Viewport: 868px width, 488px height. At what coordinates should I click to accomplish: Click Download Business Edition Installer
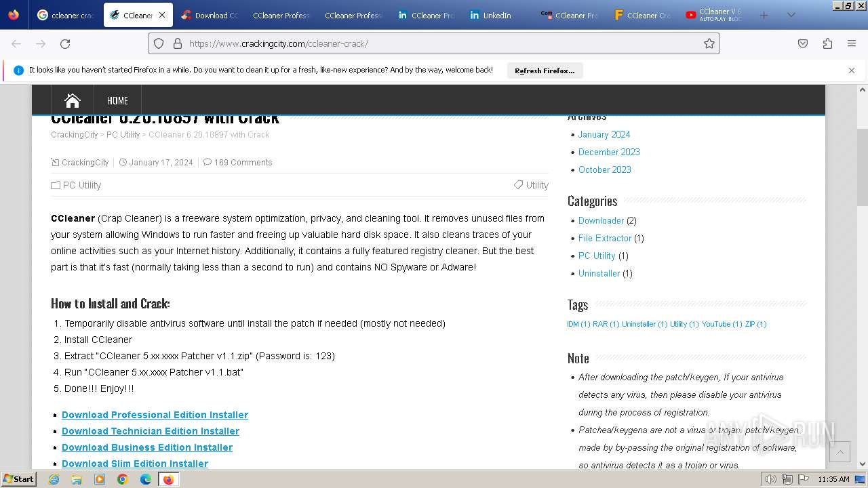point(147,447)
